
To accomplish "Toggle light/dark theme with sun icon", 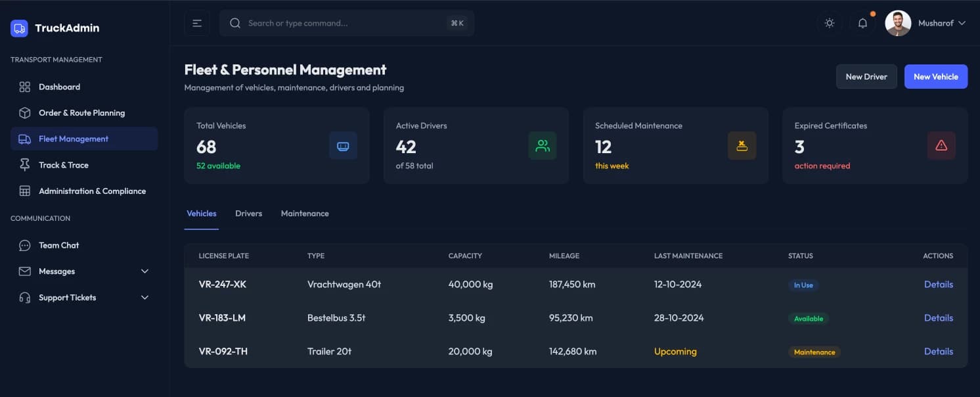I will (x=830, y=23).
